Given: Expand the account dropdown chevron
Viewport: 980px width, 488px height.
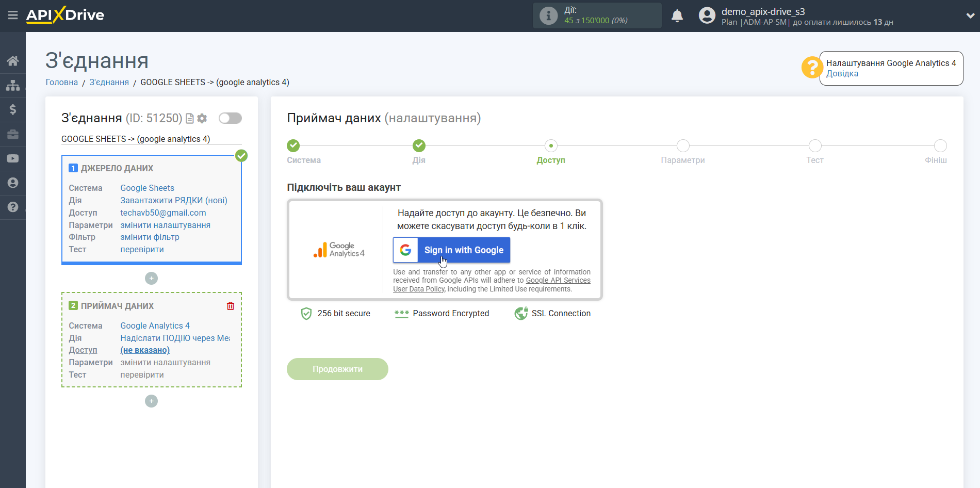Looking at the screenshot, I should pyautogui.click(x=970, y=15).
